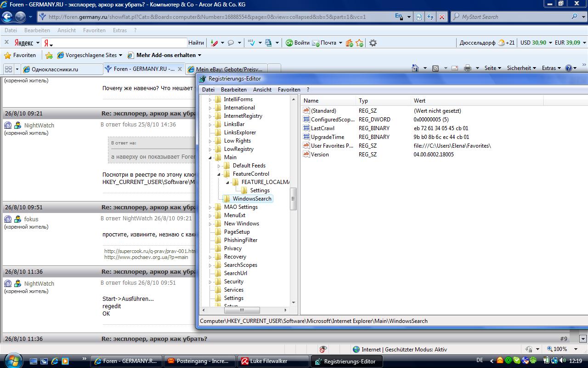Click the Read Mail envelope icon in command bar

455,68
